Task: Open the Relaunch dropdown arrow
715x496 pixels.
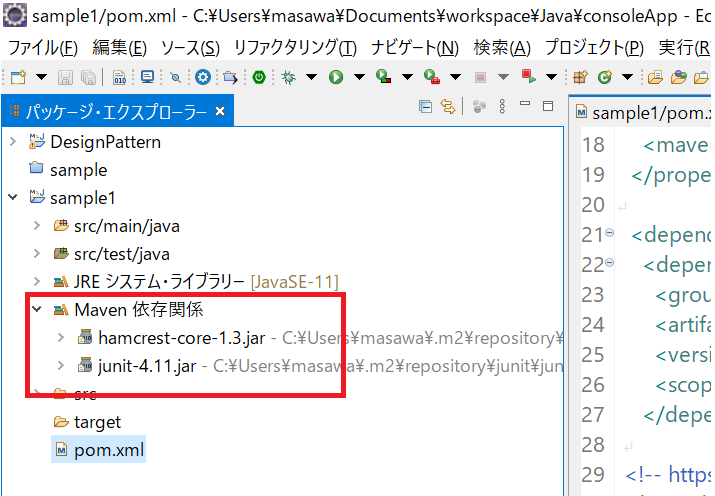Action: tap(552, 77)
